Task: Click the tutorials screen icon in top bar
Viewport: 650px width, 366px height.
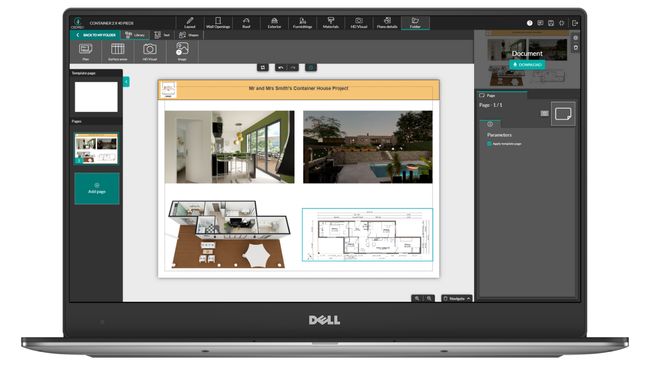Action: [540, 23]
